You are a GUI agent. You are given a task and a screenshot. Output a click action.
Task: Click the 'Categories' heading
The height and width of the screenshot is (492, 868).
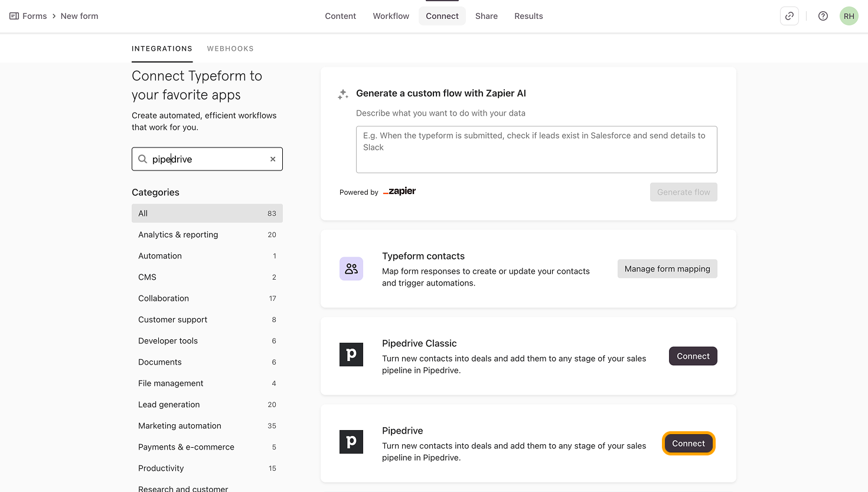coord(155,192)
